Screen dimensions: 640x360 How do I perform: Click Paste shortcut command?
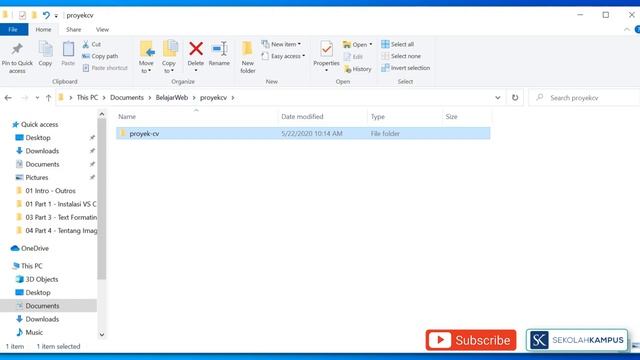[x=105, y=68]
